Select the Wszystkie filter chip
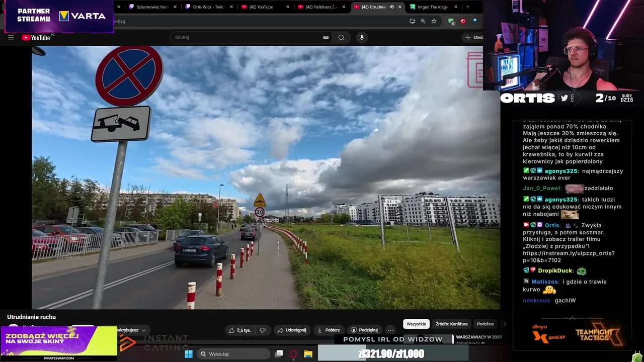 coord(416,324)
